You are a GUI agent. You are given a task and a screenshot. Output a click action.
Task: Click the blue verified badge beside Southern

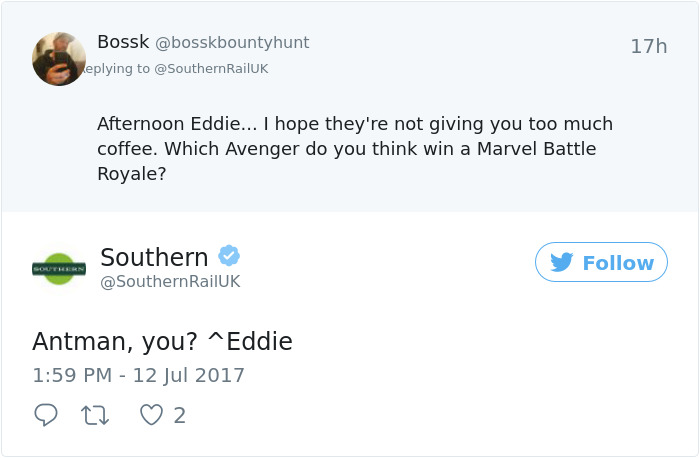pyautogui.click(x=229, y=256)
